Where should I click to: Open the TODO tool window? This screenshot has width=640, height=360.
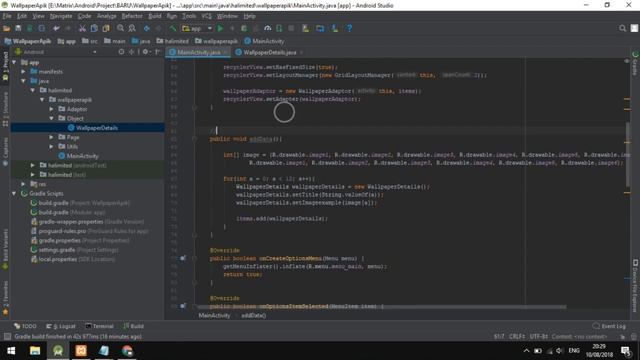(x=25, y=326)
